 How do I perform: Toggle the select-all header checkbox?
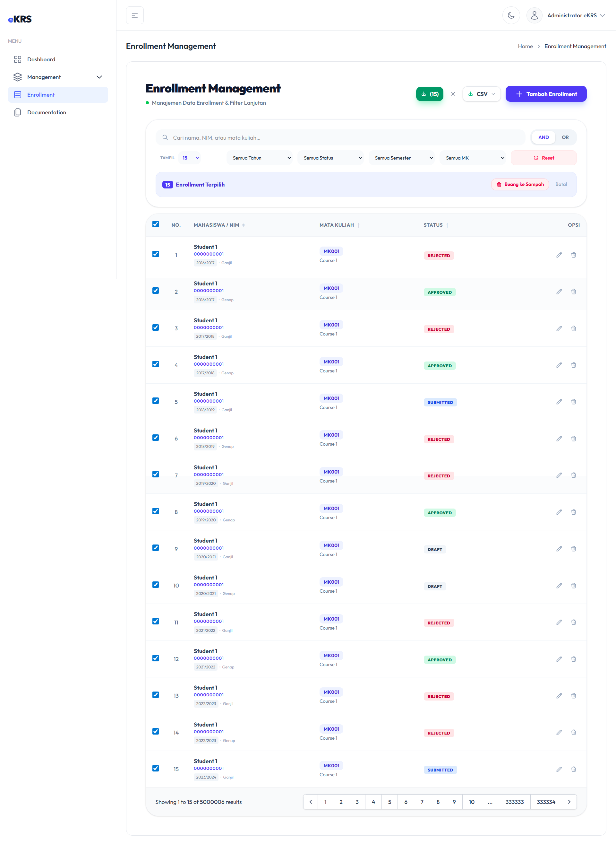156,224
